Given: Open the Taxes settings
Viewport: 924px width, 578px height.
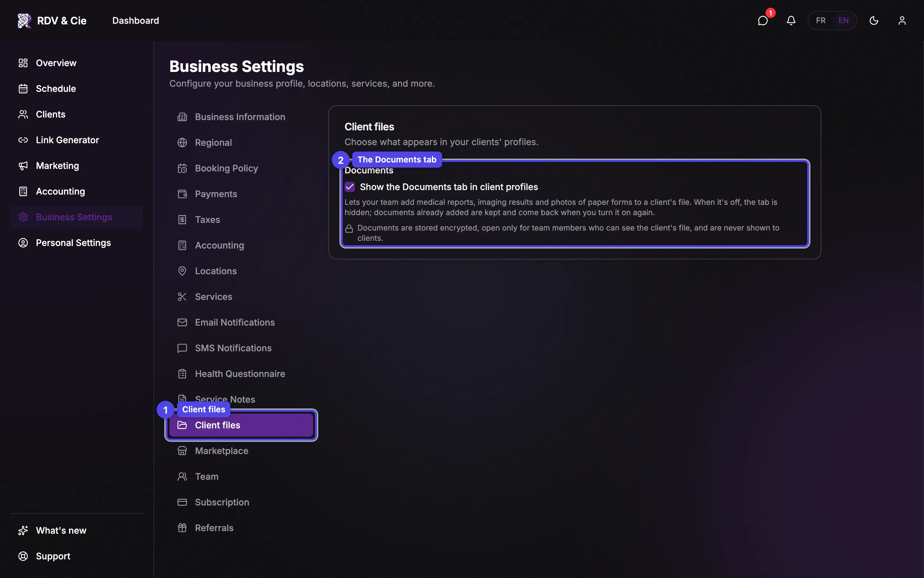Looking at the screenshot, I should pos(241,220).
